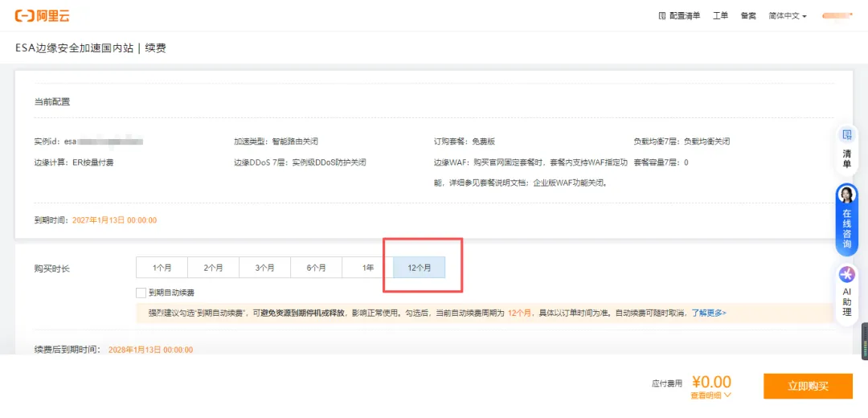Open the 配置清单 icon in header
Screen dimensions: 868x418
(x=662, y=16)
